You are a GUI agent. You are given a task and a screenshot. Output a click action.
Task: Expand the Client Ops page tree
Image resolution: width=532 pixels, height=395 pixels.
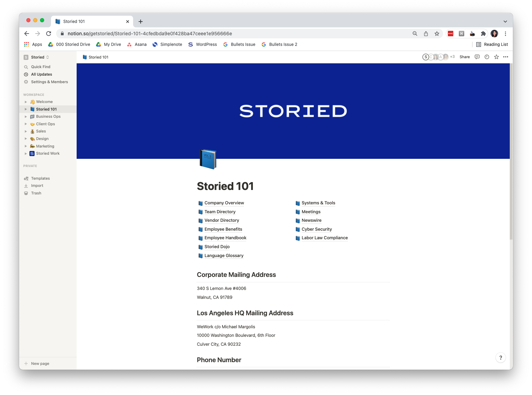pos(26,124)
